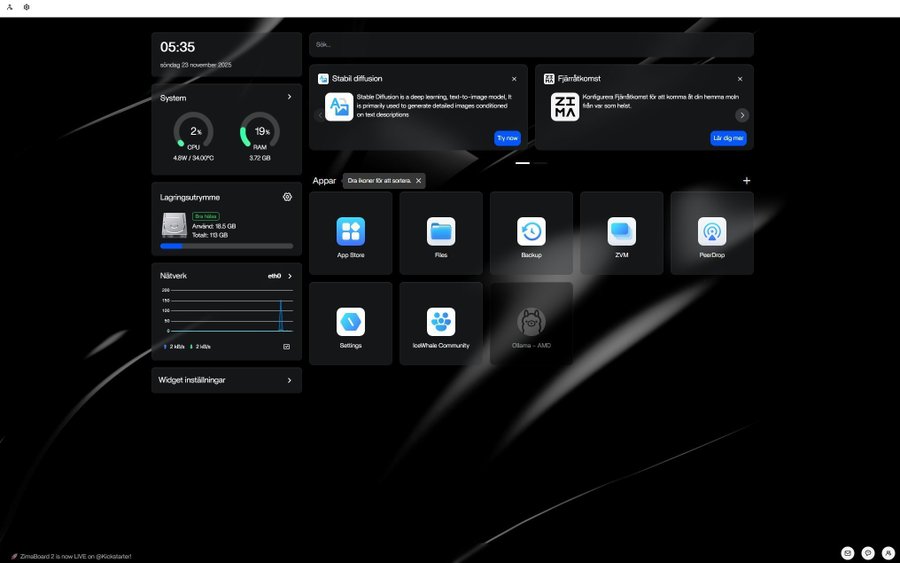Viewport: 900px width, 563px height.
Task: Click the storage settings gear icon
Action: point(287,197)
